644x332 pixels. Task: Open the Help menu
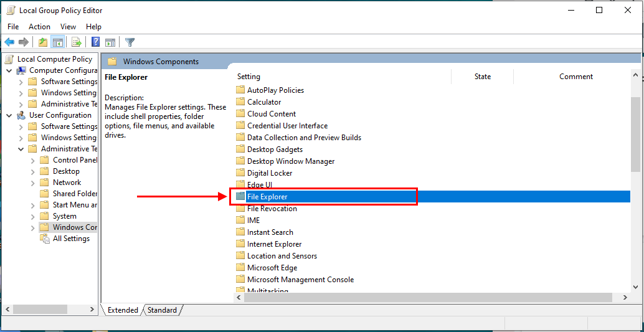(x=93, y=27)
